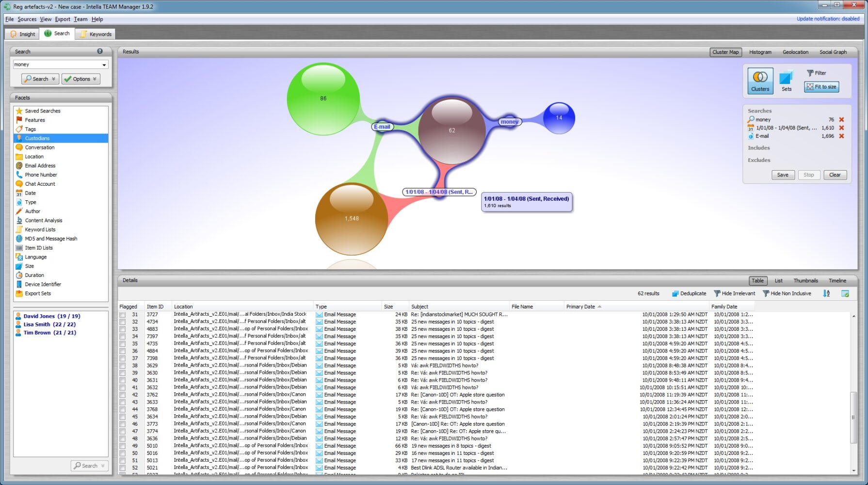This screenshot has height=485, width=868.
Task: Select the Clusters view icon
Action: point(760,81)
